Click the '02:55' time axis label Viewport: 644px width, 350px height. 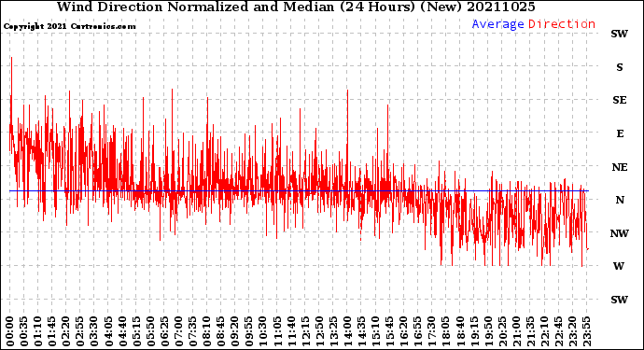click(x=80, y=331)
